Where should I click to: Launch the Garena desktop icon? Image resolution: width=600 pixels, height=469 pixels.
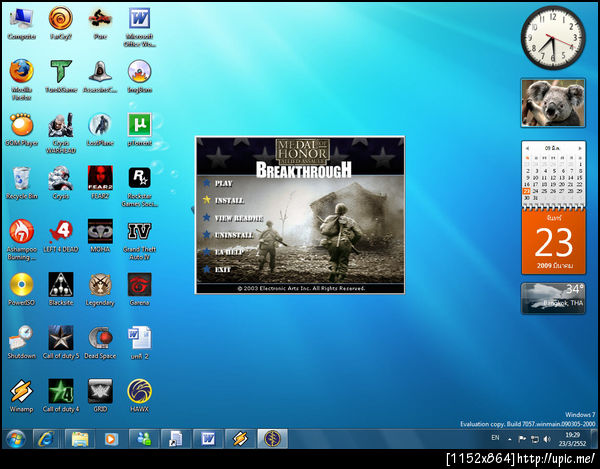tap(139, 289)
